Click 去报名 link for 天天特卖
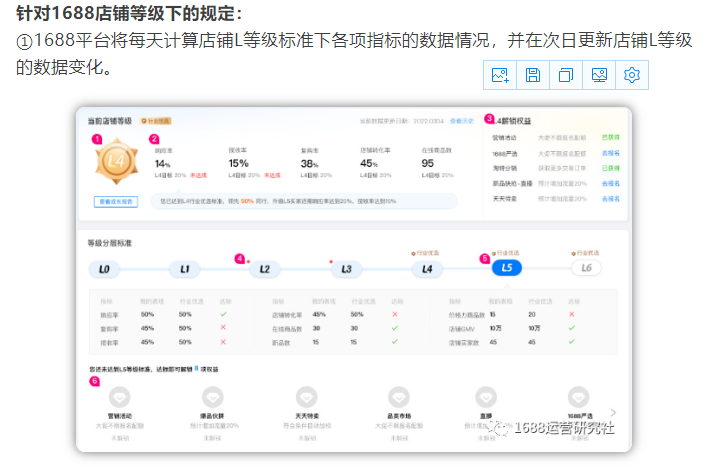 610,200
